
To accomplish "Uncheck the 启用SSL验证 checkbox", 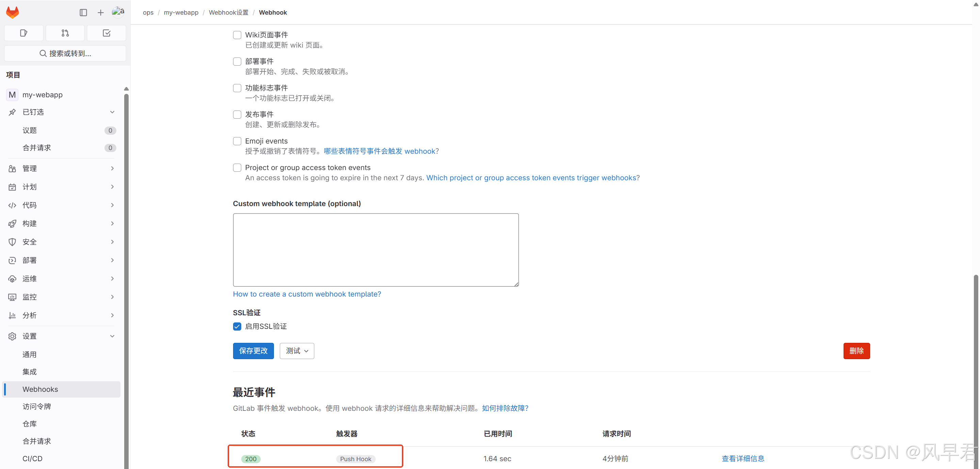I will click(x=237, y=326).
